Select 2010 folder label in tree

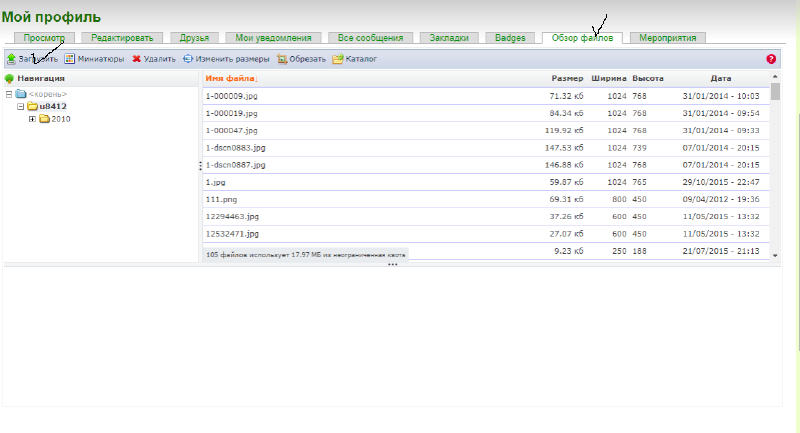click(x=61, y=119)
